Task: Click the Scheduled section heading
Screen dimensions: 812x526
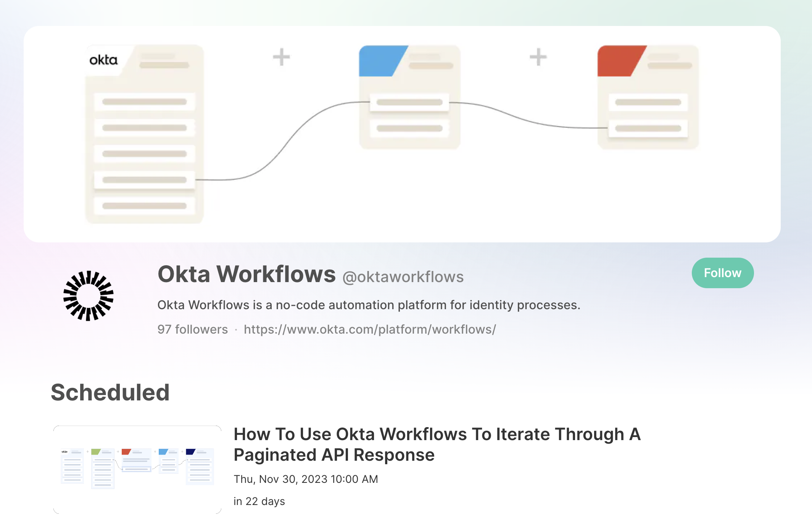Action: pyautogui.click(x=110, y=392)
